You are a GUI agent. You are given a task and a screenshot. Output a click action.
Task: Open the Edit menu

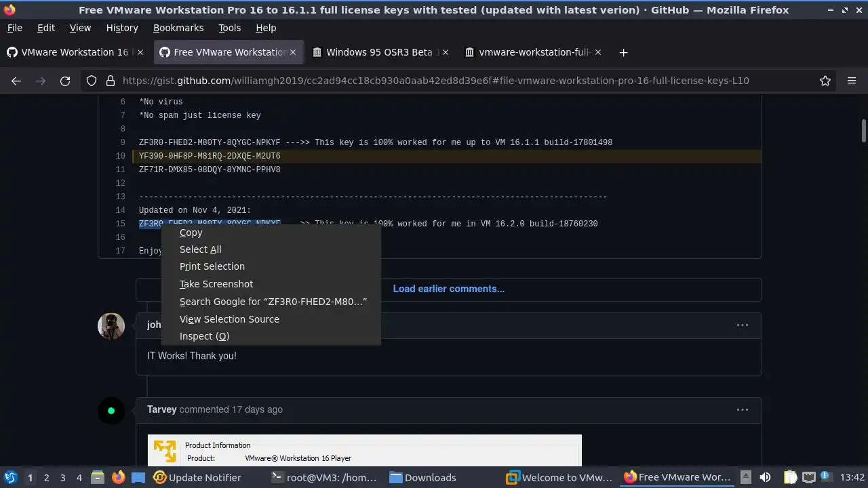(x=46, y=28)
